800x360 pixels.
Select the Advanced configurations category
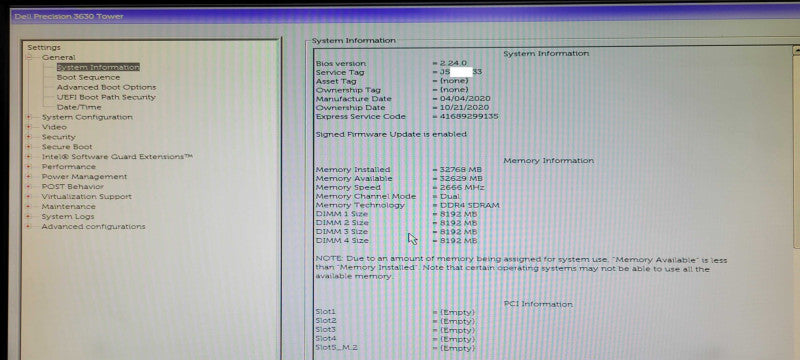(93, 226)
